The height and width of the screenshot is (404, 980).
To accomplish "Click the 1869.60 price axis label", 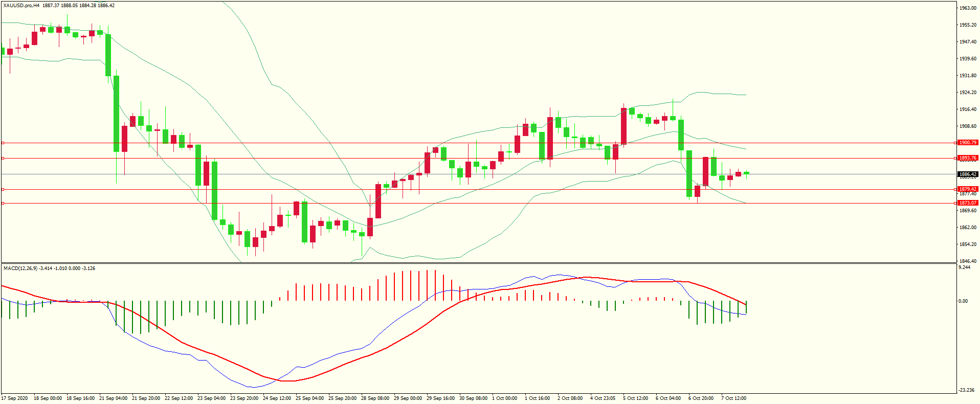I will (968, 211).
